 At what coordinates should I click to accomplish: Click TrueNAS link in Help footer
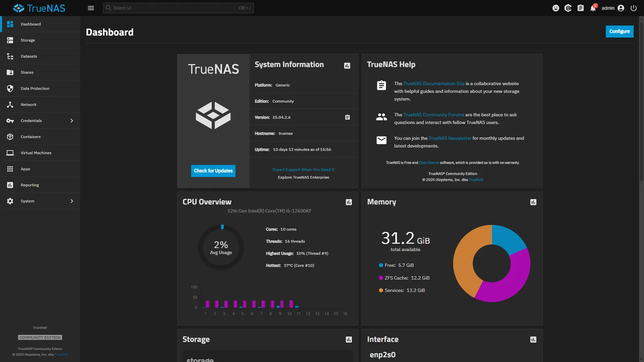(476, 180)
